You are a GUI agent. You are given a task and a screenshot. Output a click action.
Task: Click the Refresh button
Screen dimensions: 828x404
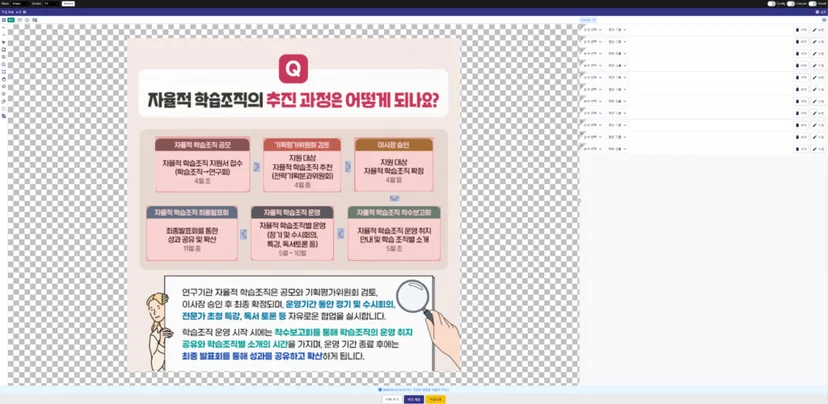pyautogui.click(x=68, y=4)
